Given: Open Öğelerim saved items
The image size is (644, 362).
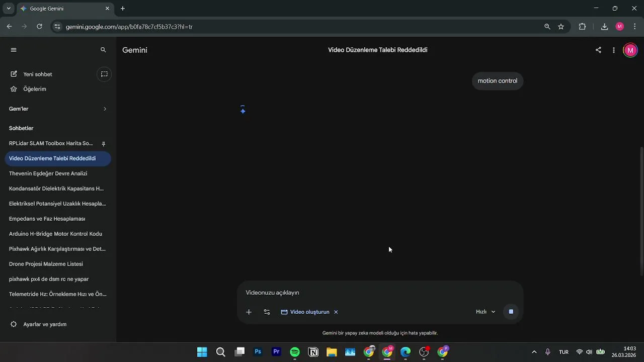Looking at the screenshot, I should pyautogui.click(x=35, y=89).
